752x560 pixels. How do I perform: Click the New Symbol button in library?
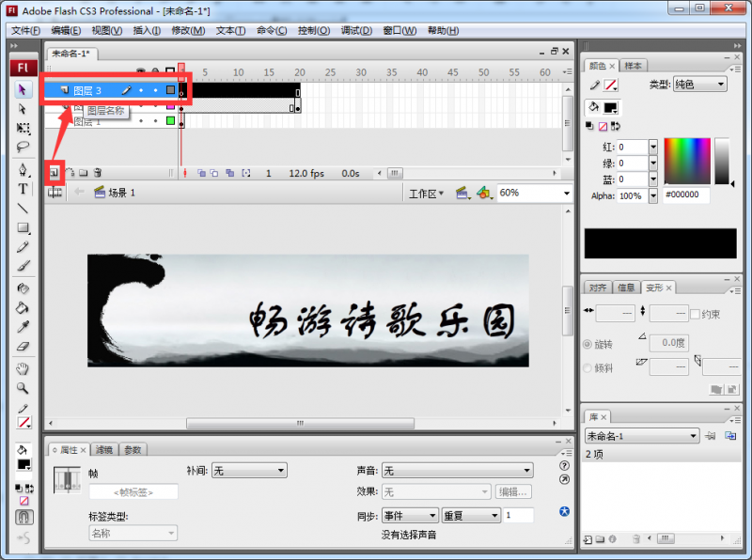588,540
